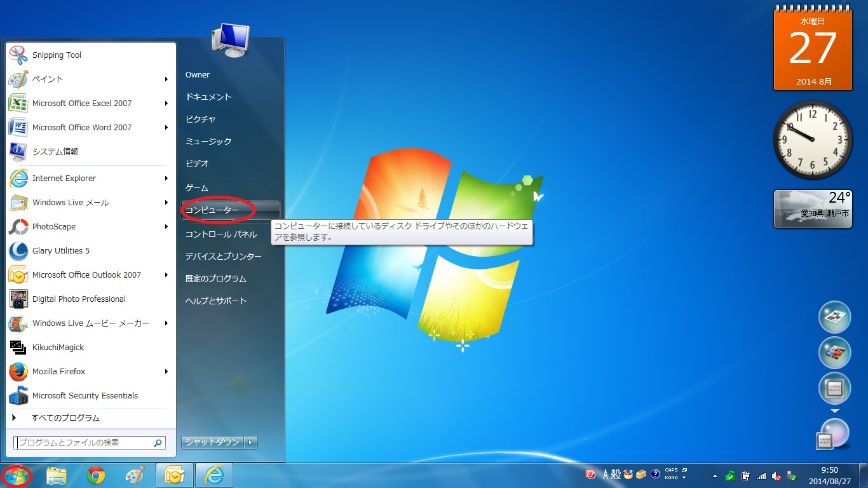The image size is (868, 488).
Task: Click the Solution Menu EX bubble
Action: point(834,389)
